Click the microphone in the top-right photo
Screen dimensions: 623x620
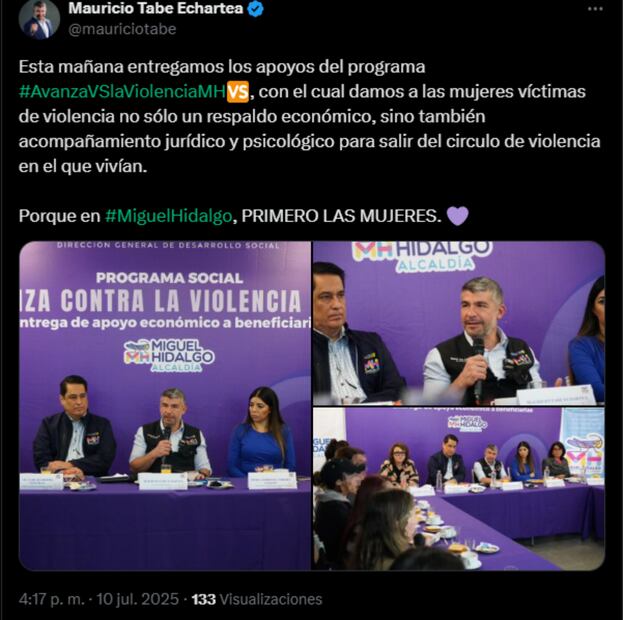pos(478,368)
